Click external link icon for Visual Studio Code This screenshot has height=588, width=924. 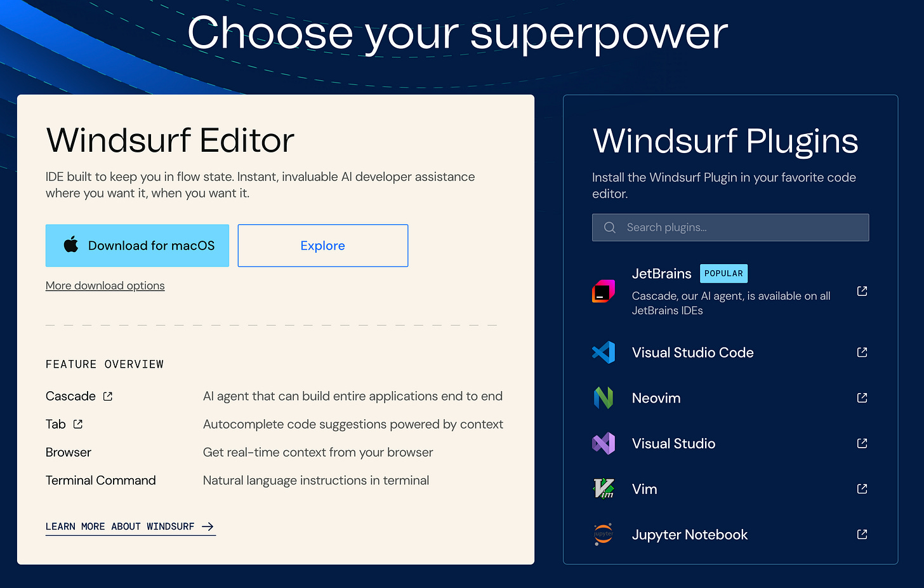pos(862,352)
